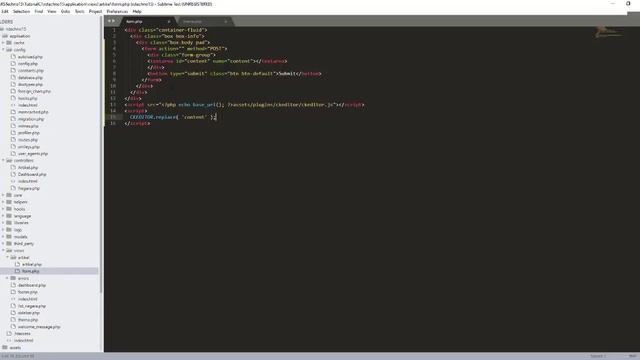Open foreign_chars.php file
The height and width of the screenshot is (360, 640).
(x=34, y=91)
